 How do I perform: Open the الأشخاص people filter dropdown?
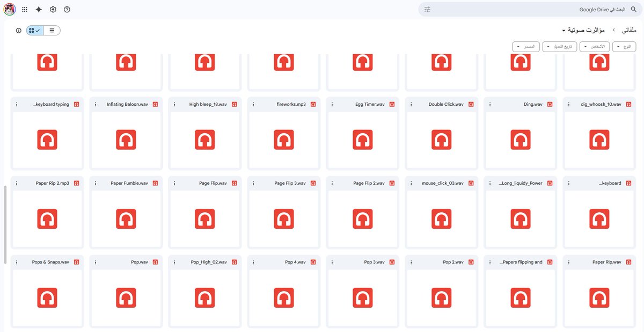[x=595, y=47]
